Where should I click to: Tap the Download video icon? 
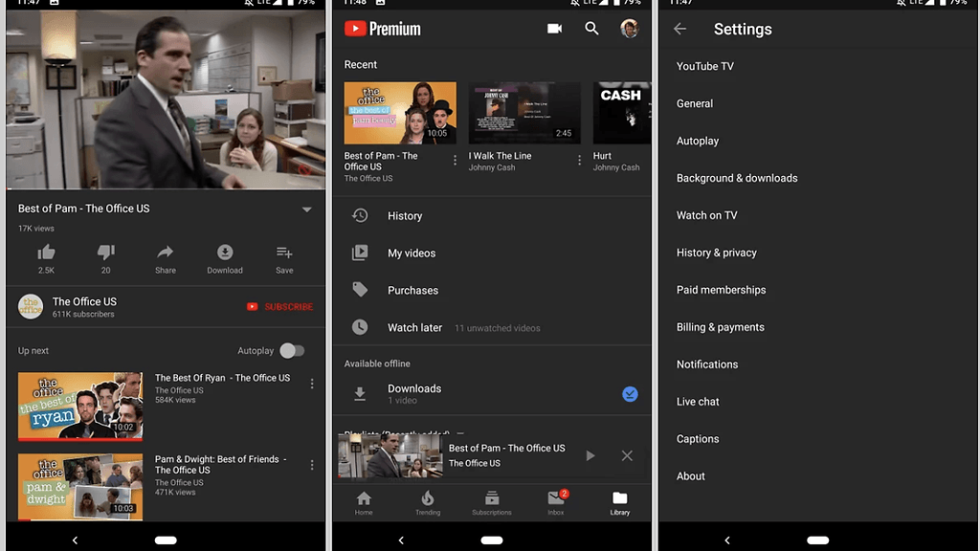click(x=225, y=253)
